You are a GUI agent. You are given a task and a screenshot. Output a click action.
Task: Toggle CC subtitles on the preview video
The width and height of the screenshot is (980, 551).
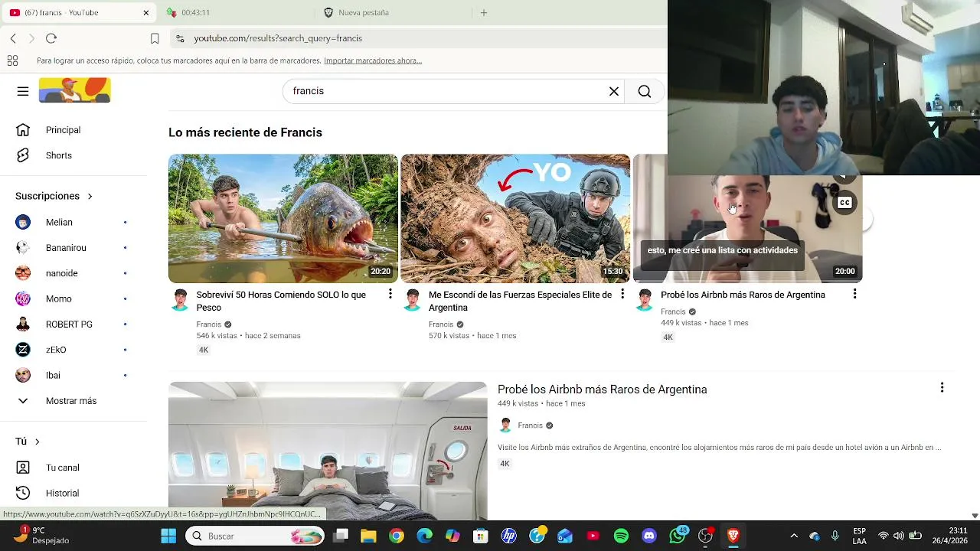(844, 203)
